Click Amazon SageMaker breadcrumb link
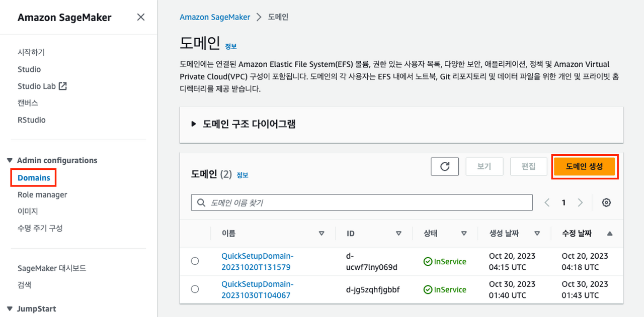The width and height of the screenshot is (644, 317). point(215,17)
